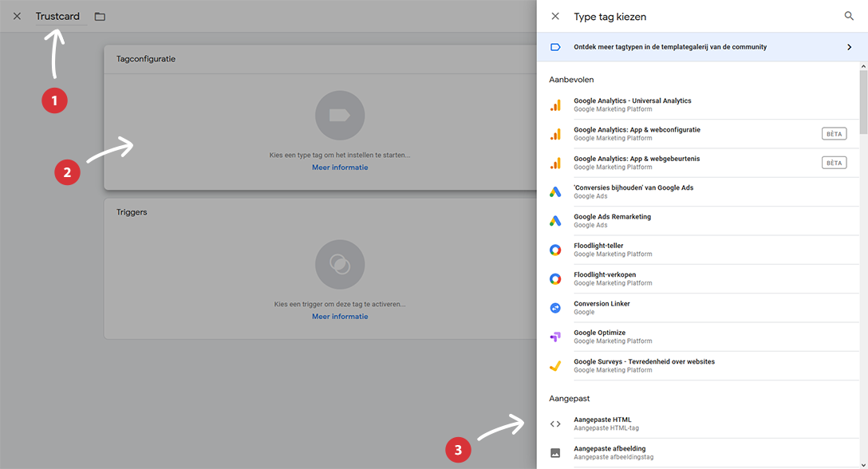868x469 pixels.
Task: Select Google Analytics - Universal Analytics
Action: pos(632,104)
